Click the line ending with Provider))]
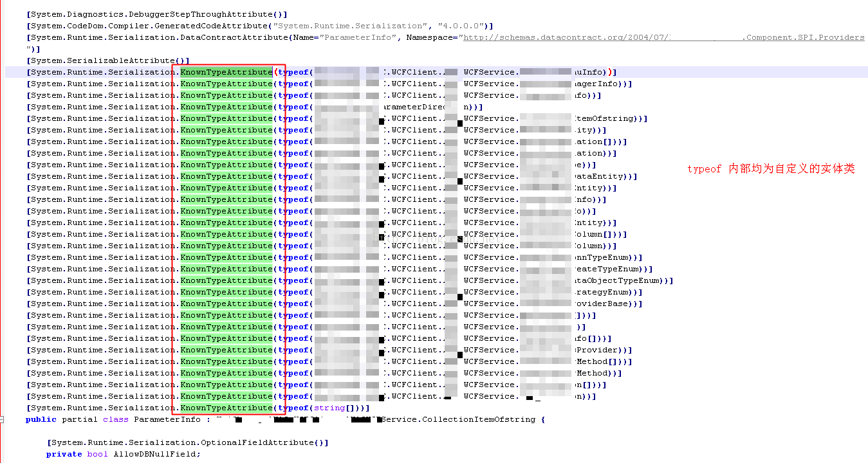This screenshot has width=868, height=463. tap(329, 350)
